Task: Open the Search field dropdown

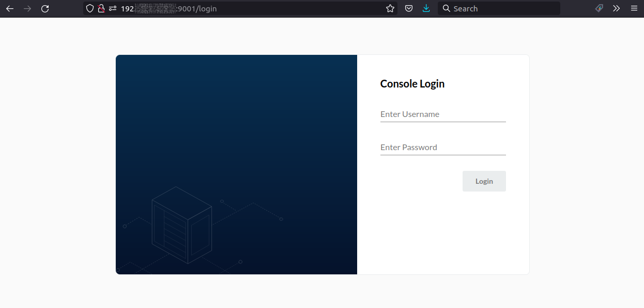Action: (499, 8)
